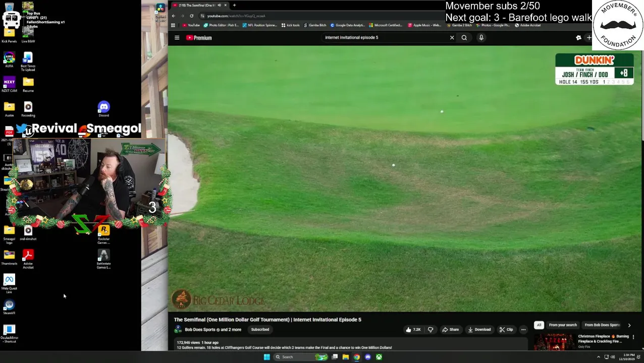Click the Download button under the video

pos(479,330)
